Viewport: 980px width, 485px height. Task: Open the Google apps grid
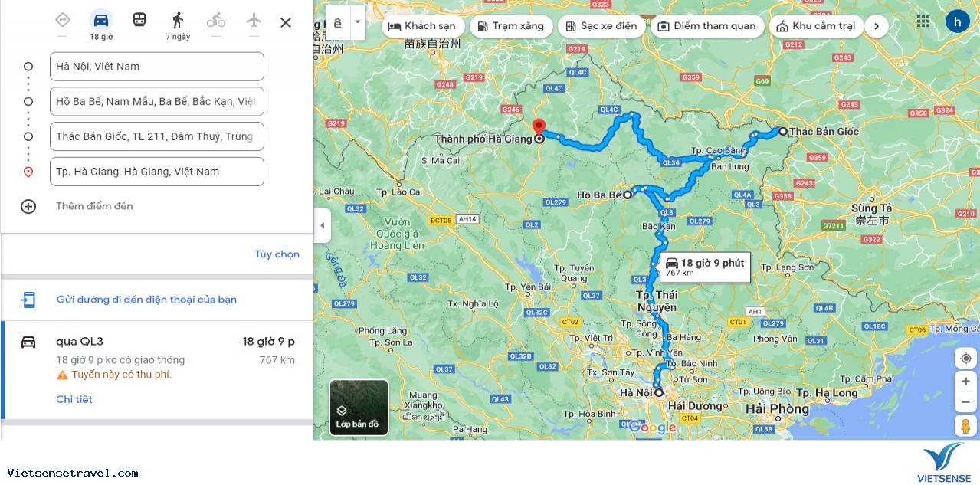click(x=923, y=21)
